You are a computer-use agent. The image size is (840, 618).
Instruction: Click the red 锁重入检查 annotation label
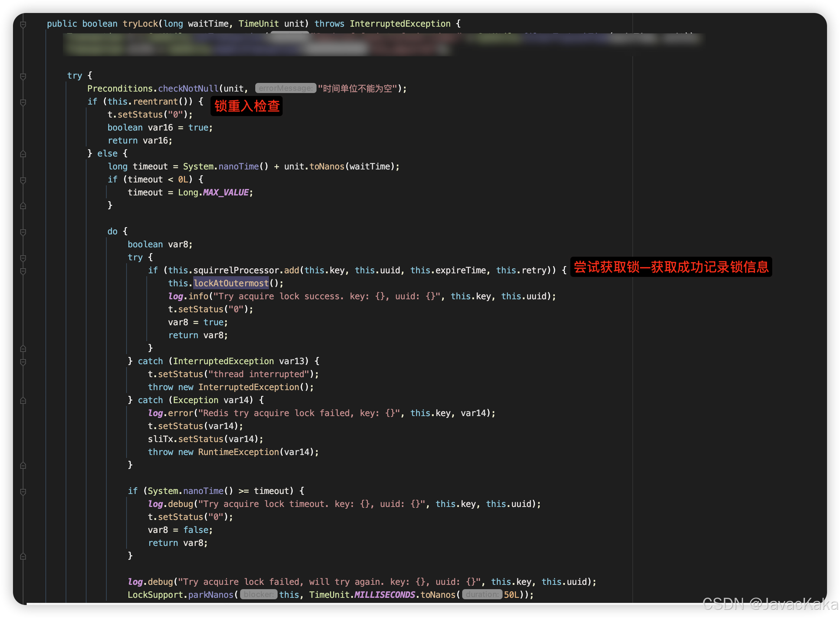click(247, 106)
